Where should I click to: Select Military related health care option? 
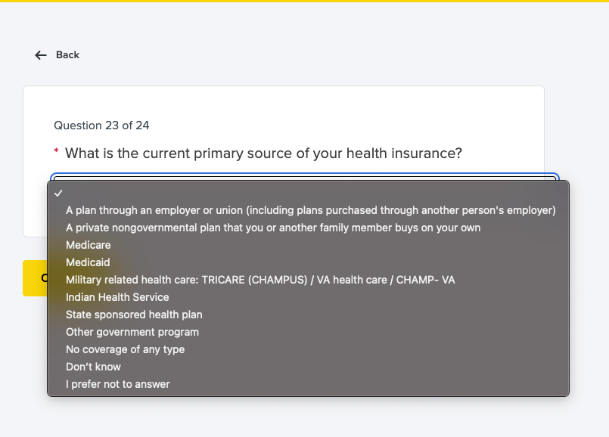260,280
